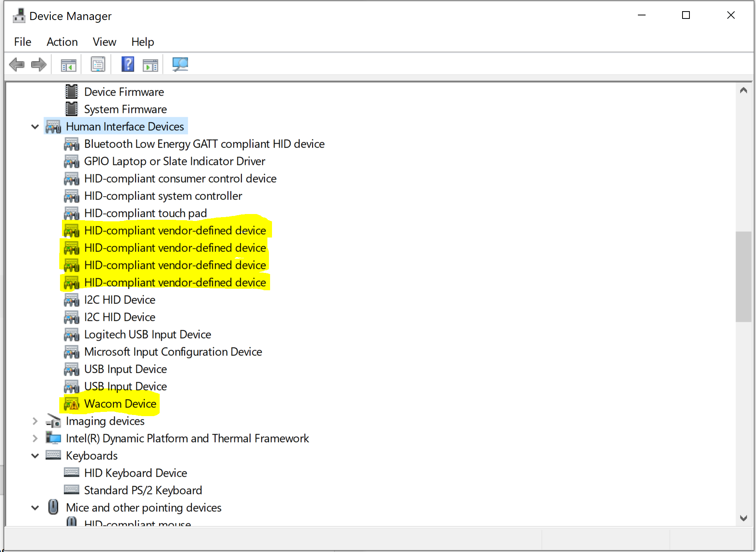Collapse the Human Interface Devices category
This screenshot has width=756, height=552.
35,127
